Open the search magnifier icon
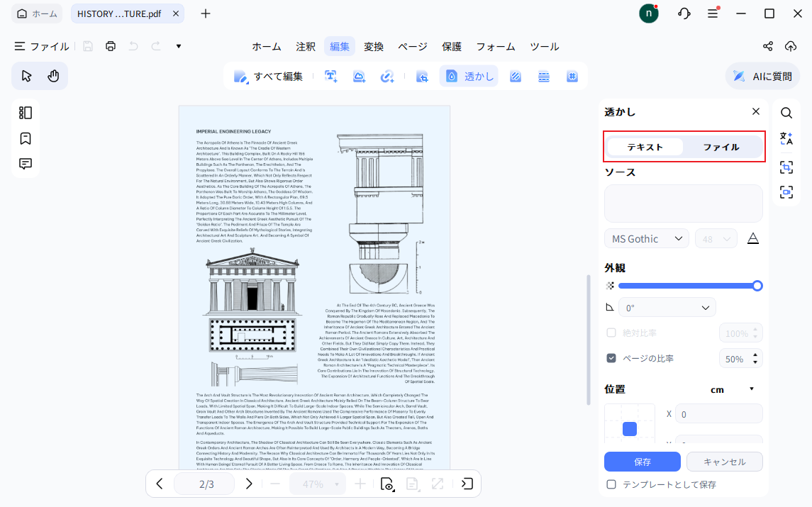 point(786,113)
